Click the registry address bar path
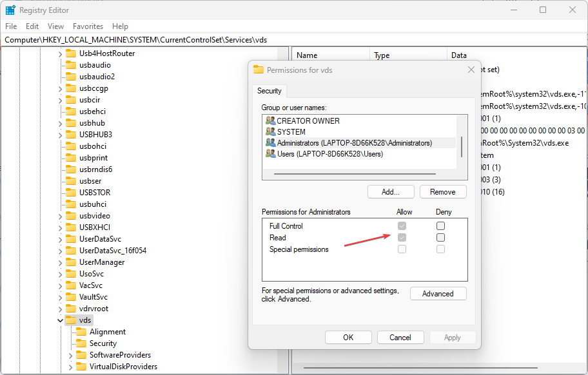Viewport: 588px width, 375px height. coord(293,40)
